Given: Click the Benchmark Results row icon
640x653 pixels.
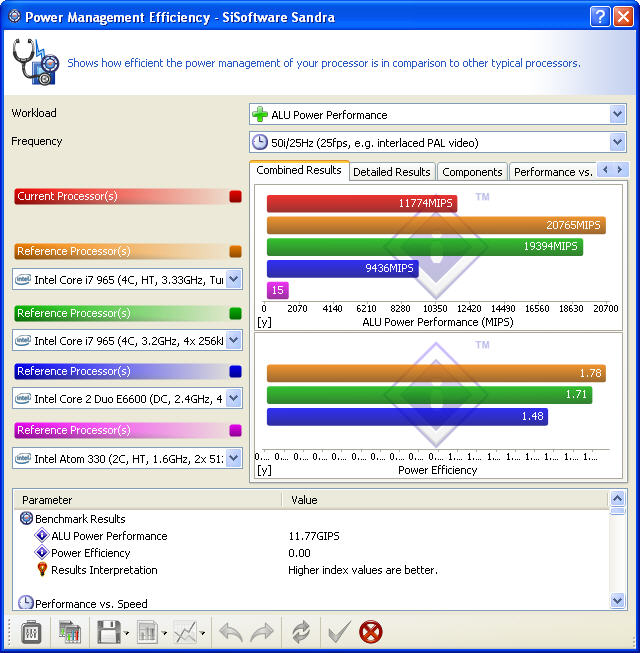Looking at the screenshot, I should click(26, 518).
